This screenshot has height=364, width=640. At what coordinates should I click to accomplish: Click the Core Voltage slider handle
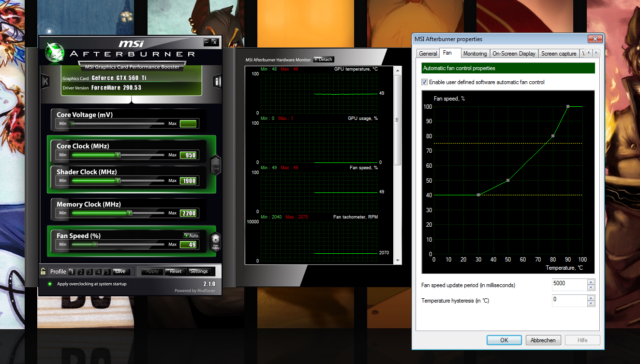[x=73, y=124]
